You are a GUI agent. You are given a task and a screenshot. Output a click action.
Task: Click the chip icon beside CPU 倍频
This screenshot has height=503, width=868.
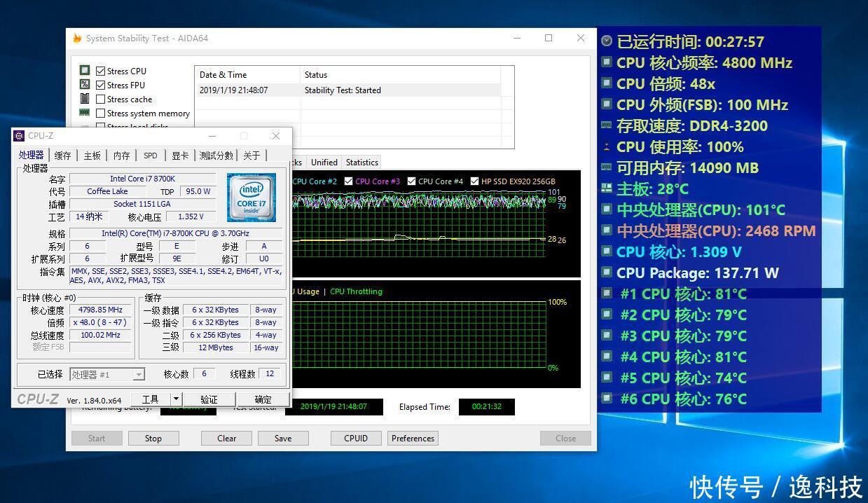coord(607,84)
